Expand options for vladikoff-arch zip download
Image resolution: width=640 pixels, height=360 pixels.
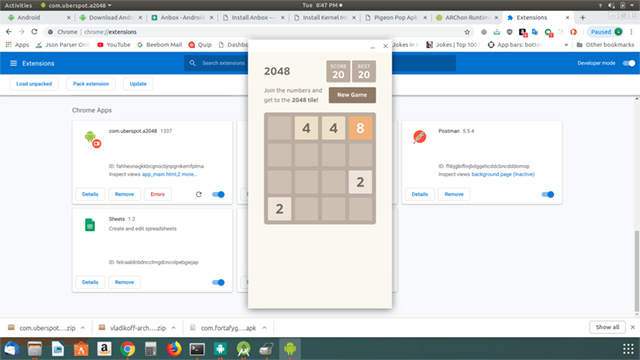(x=173, y=328)
